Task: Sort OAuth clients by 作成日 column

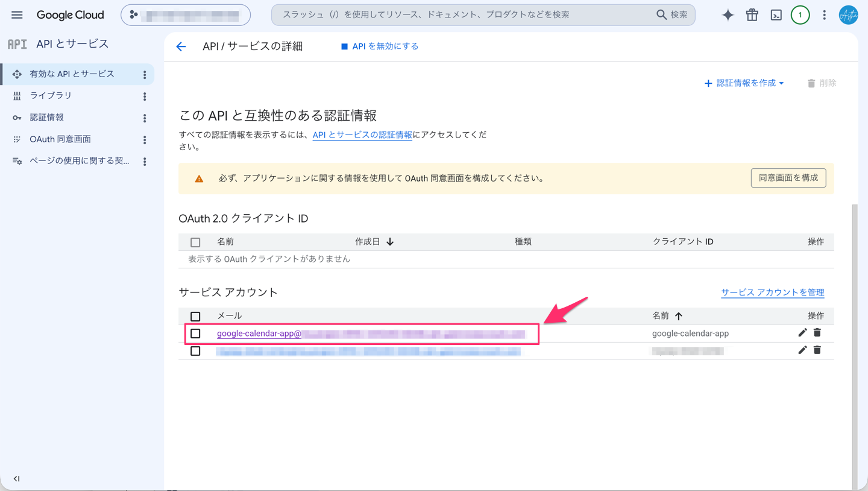Action: (x=374, y=242)
